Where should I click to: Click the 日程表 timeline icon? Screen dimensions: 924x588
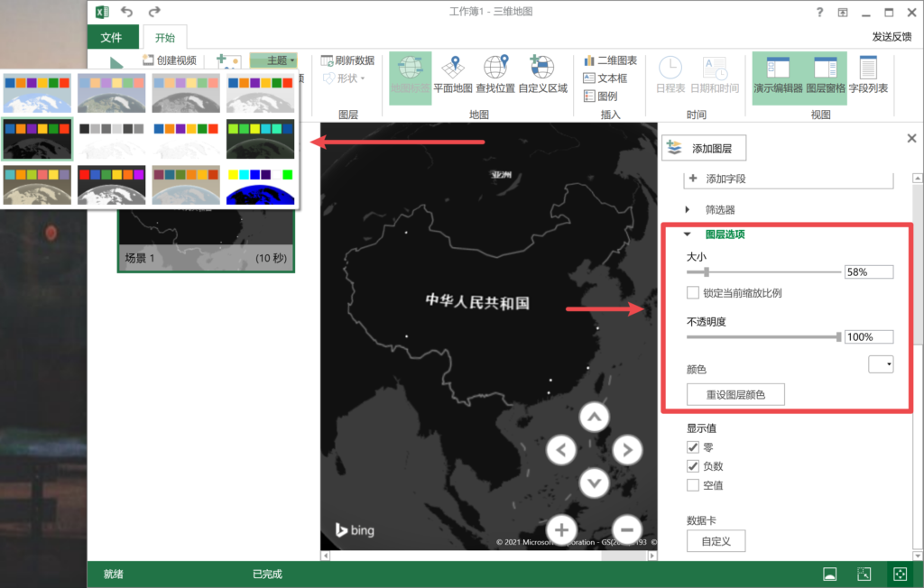tap(670, 75)
